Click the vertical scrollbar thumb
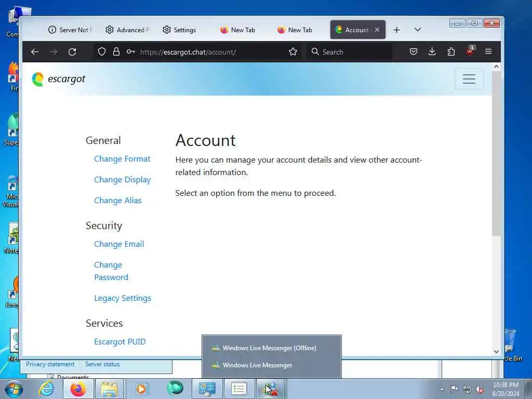Viewport: 532px width, 399px height. click(x=496, y=153)
